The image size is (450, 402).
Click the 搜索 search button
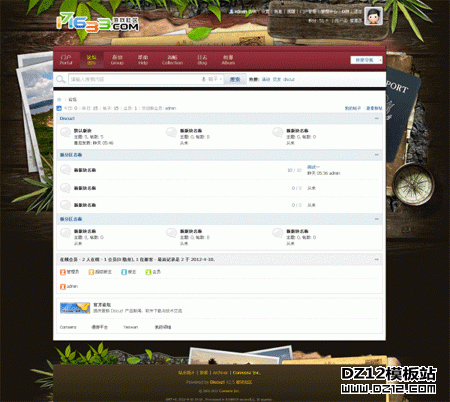click(x=235, y=79)
